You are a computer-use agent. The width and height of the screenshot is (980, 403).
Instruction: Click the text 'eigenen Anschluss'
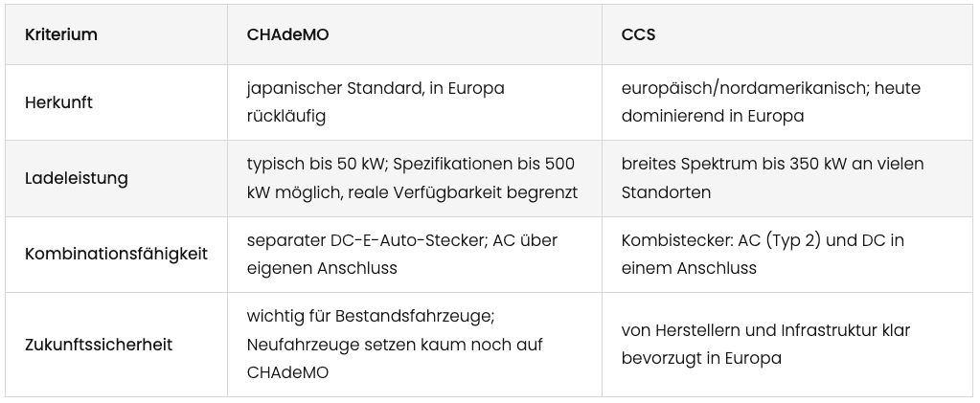pos(321,268)
